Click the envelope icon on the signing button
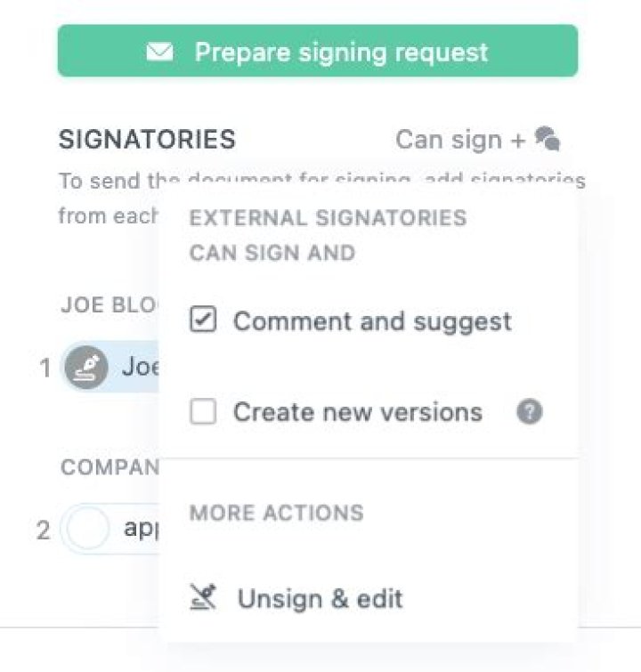 pos(159,52)
